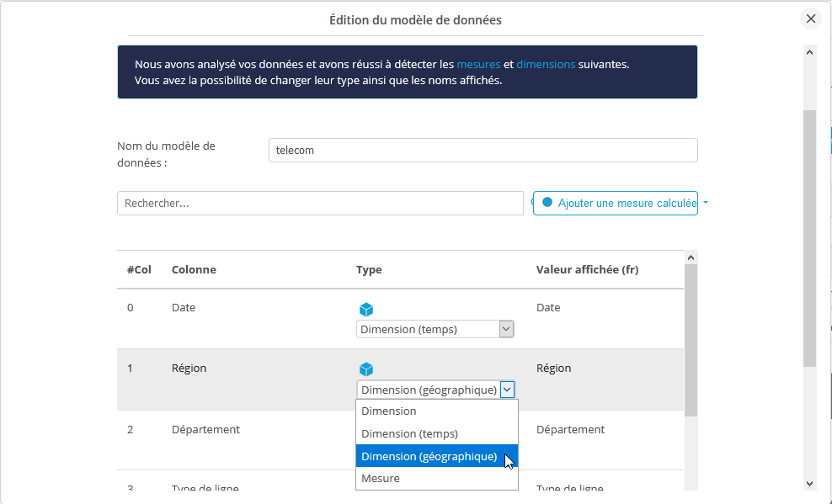Click the dialog's vertical scrollbar thumb

(809, 238)
